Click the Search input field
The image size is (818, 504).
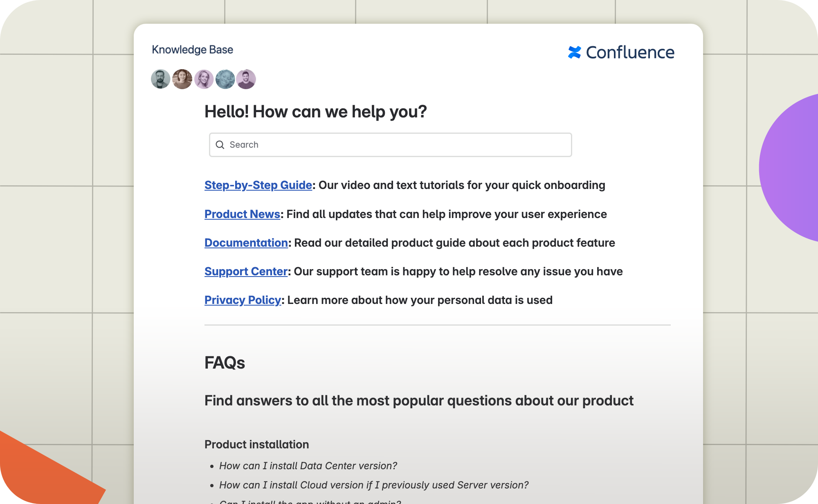(391, 145)
